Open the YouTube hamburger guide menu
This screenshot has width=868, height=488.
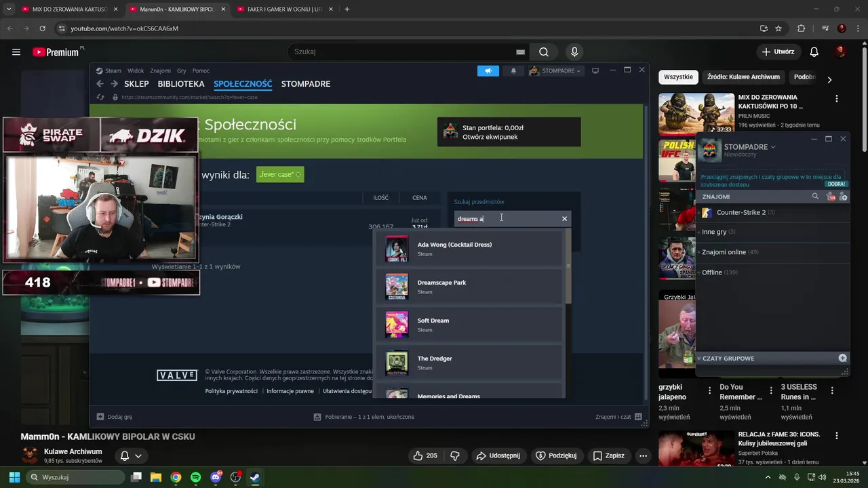coord(16,52)
